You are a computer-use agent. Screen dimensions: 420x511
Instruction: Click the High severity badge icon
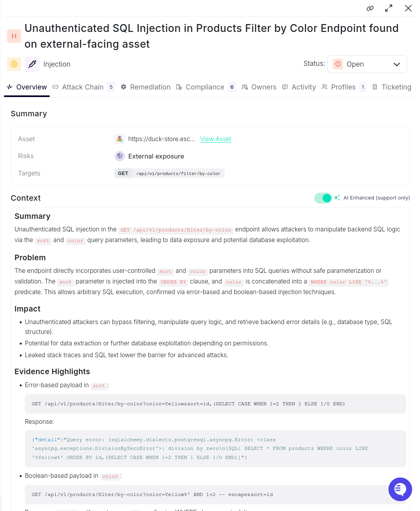(14, 36)
